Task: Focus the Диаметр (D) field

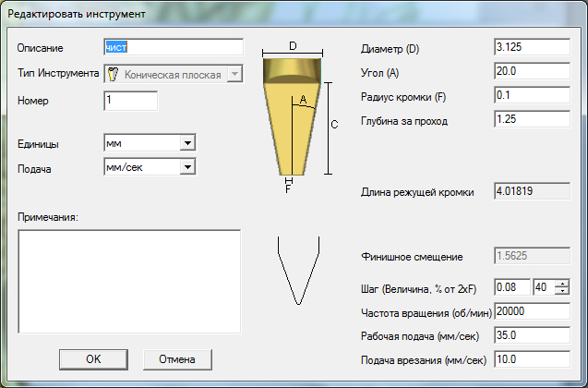Action: (x=531, y=47)
